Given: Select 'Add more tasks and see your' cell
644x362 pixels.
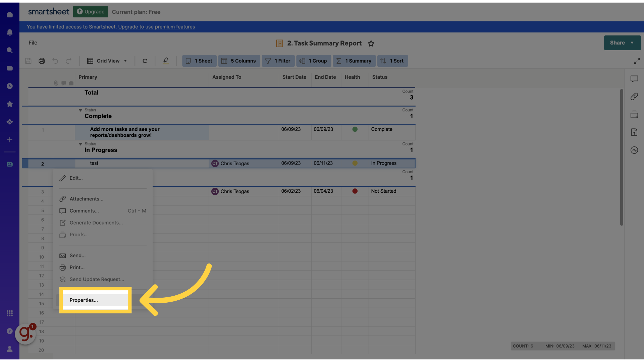Looking at the screenshot, I should click(x=142, y=132).
